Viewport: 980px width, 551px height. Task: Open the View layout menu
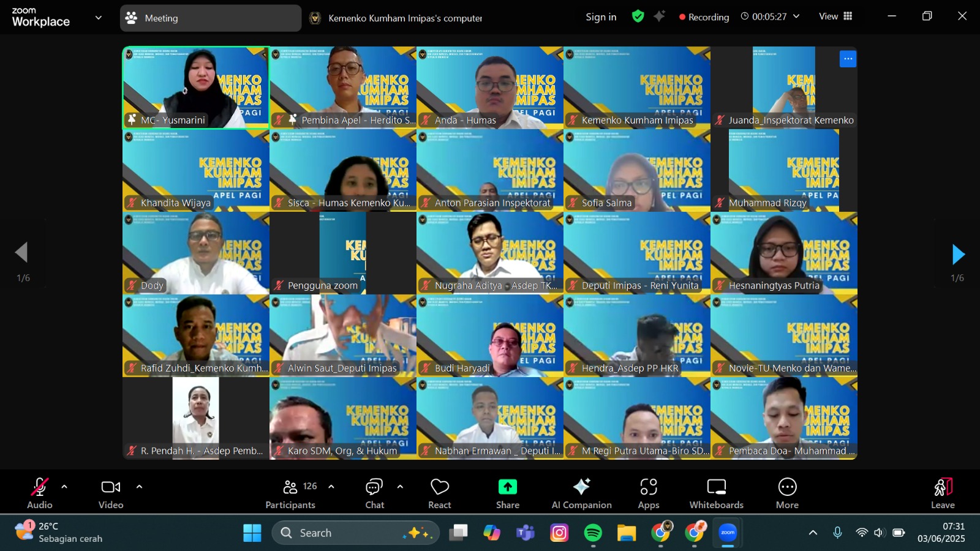click(x=835, y=17)
